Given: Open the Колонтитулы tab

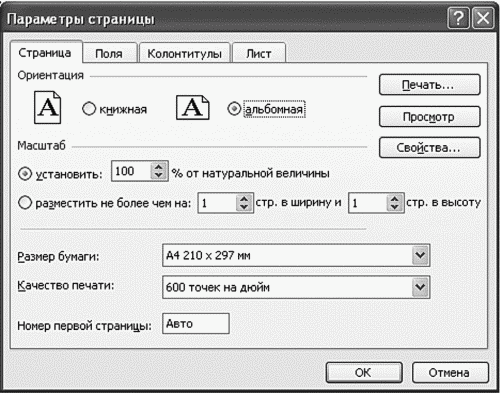Looking at the screenshot, I should (x=185, y=53).
